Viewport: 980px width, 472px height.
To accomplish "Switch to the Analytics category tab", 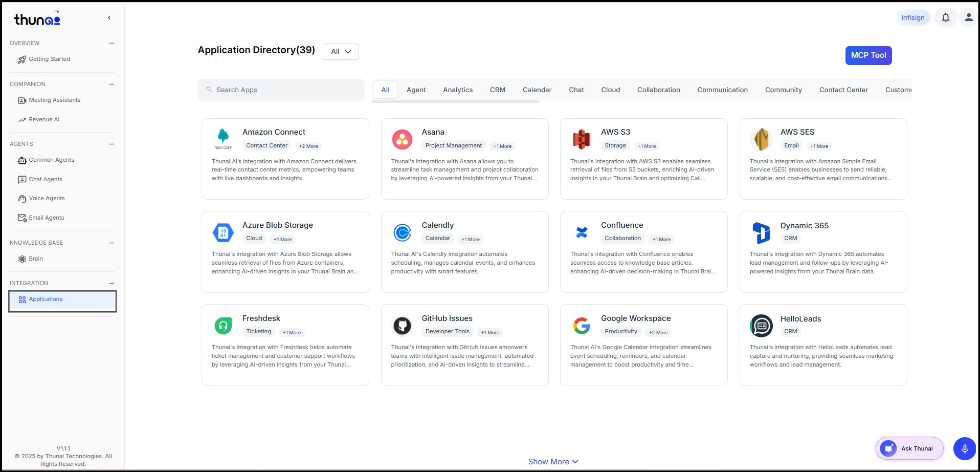I will (x=458, y=90).
